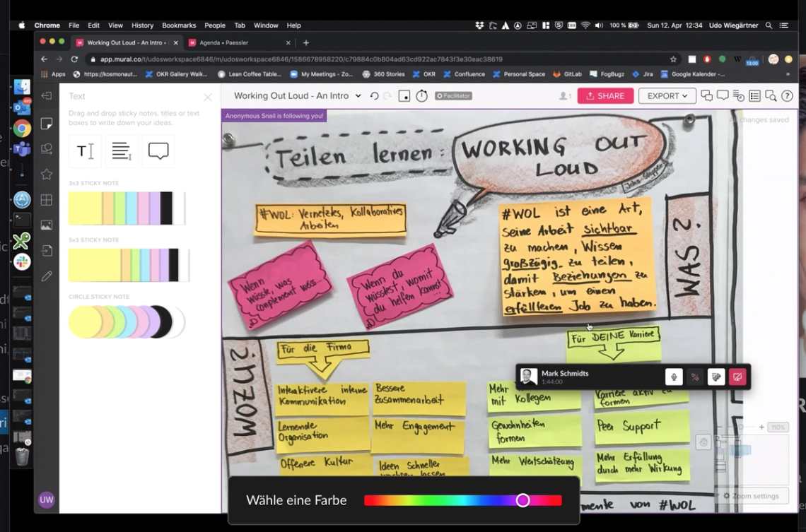Click the browser address bar URL
The height and width of the screenshot is (532, 806).
(301, 59)
